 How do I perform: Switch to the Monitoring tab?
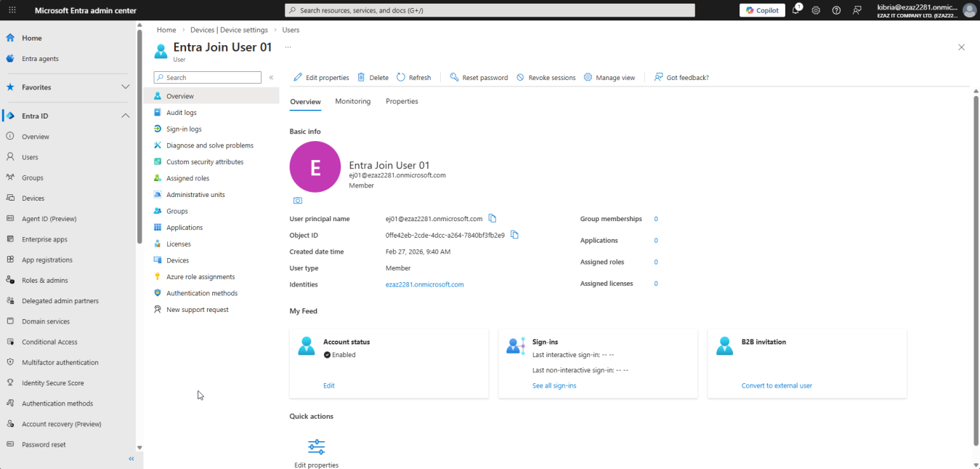tap(353, 101)
